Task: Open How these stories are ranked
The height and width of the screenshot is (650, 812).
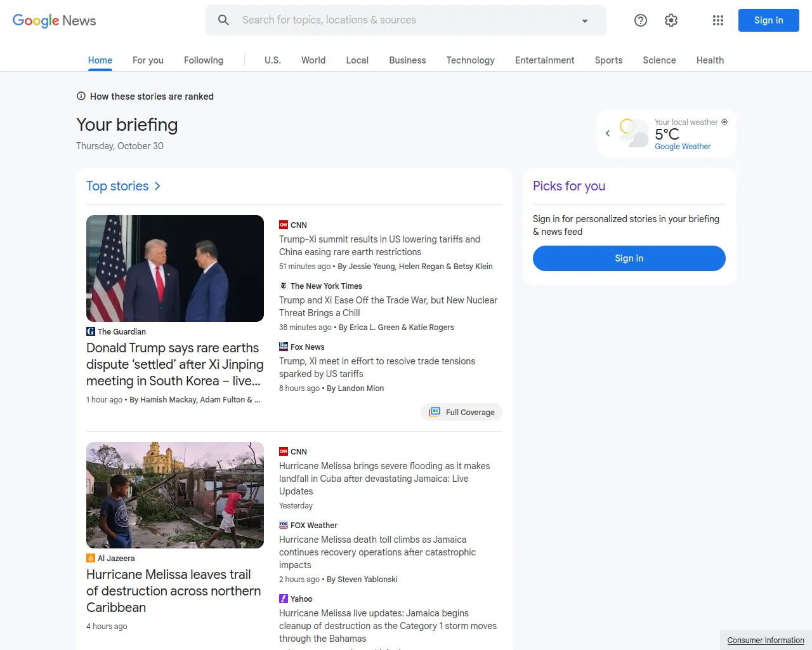Action: point(152,96)
